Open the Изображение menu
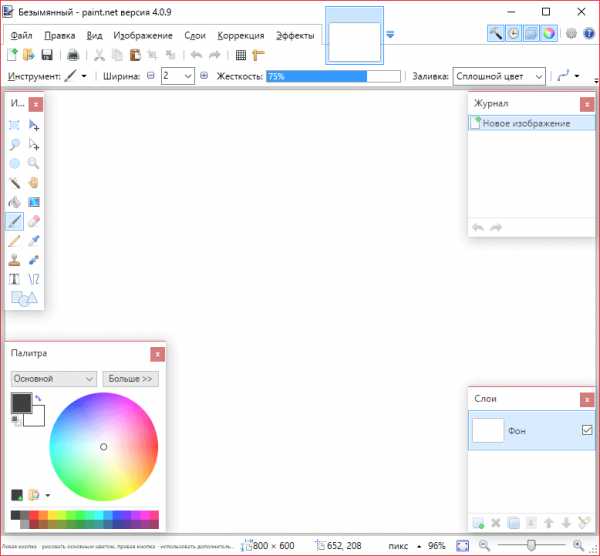This screenshot has height=556, width=600. pyautogui.click(x=143, y=36)
